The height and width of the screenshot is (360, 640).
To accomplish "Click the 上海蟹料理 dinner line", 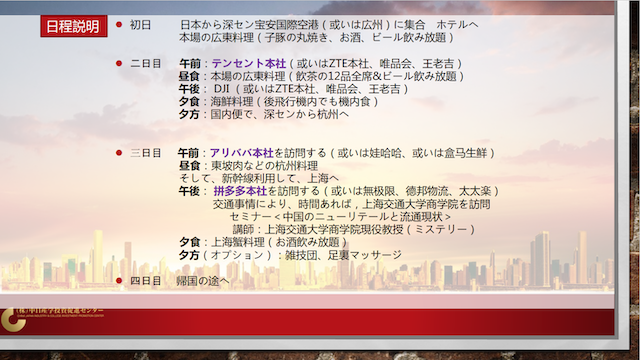I will [263, 242].
